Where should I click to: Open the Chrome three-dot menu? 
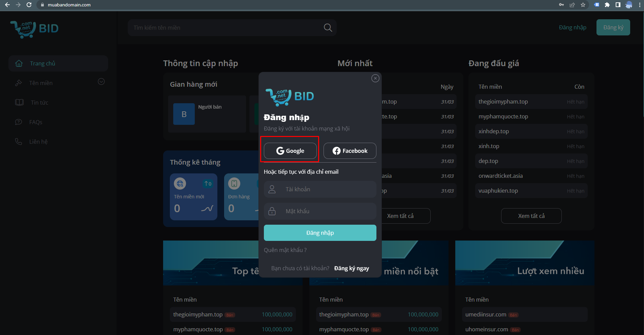click(x=639, y=5)
